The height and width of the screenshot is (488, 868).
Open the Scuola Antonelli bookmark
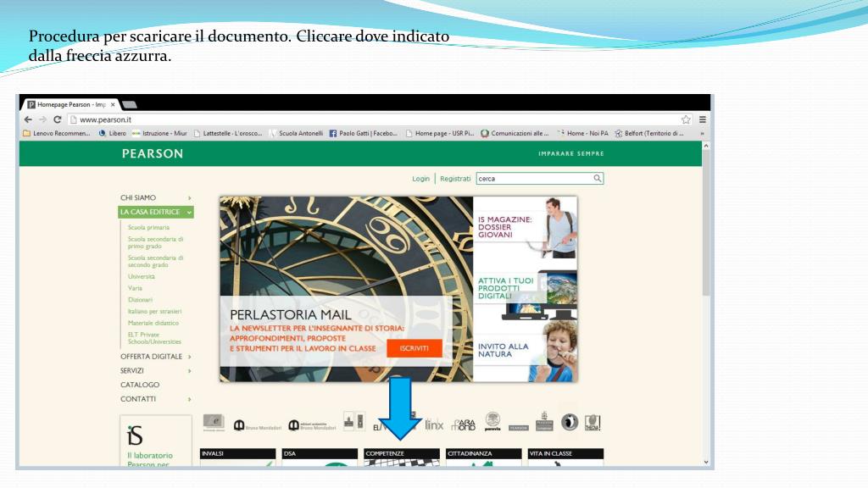(x=296, y=133)
